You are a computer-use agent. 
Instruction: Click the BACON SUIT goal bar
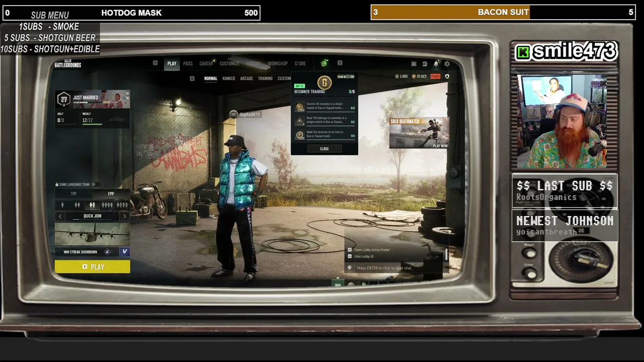point(503,12)
